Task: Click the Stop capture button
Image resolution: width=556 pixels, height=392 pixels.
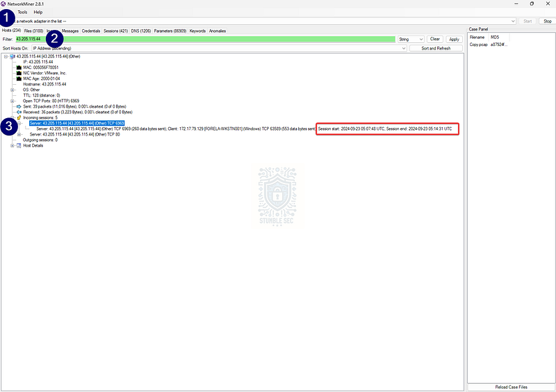Action: point(548,22)
